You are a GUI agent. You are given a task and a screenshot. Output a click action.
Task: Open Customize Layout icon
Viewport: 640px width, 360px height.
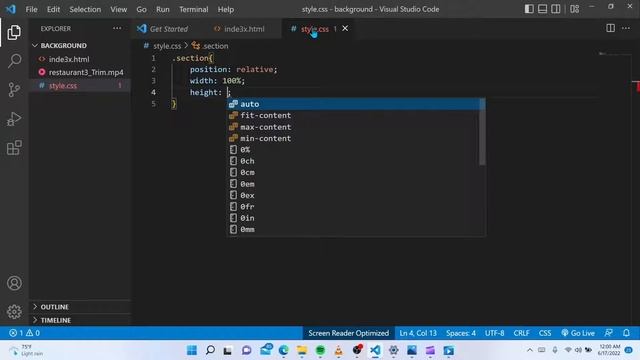pyautogui.click(x=574, y=9)
